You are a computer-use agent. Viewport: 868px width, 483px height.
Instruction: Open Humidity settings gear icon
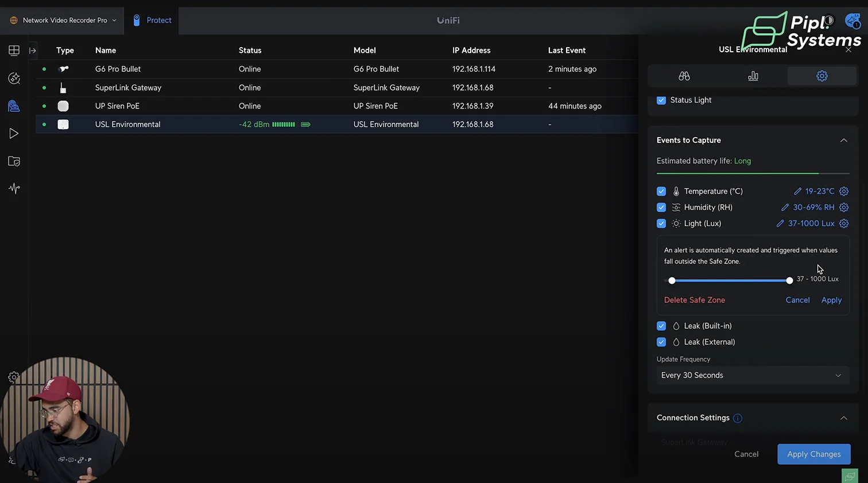844,207
